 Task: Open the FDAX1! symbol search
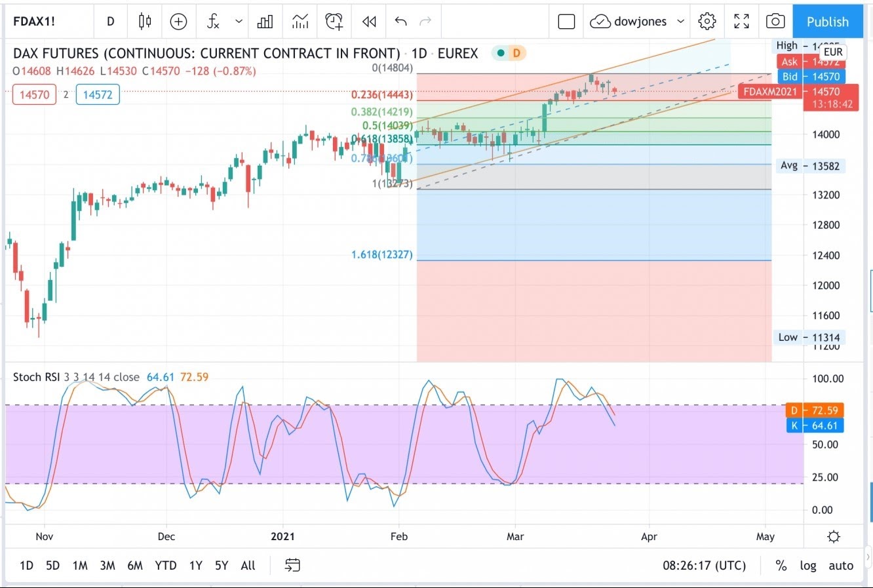click(x=34, y=22)
